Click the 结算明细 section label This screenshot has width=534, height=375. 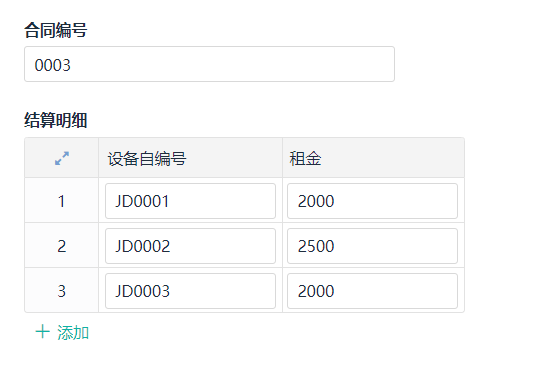click(x=56, y=120)
